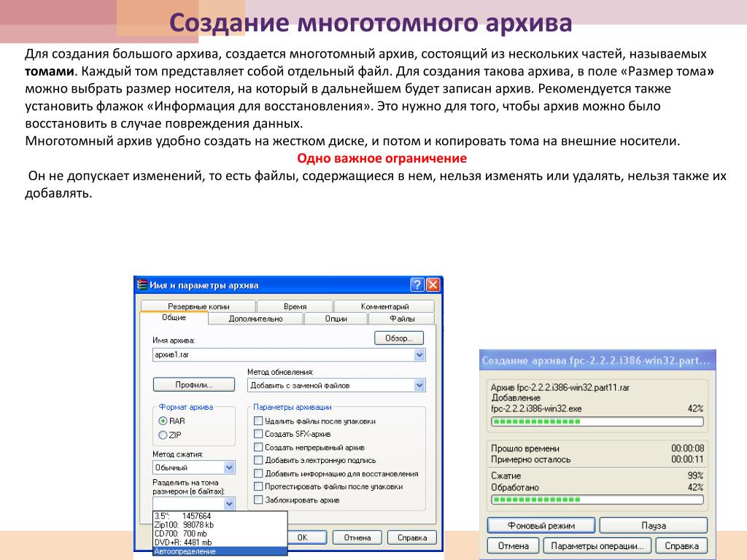
Task: Open Параметры операции... button
Action: tap(597, 545)
